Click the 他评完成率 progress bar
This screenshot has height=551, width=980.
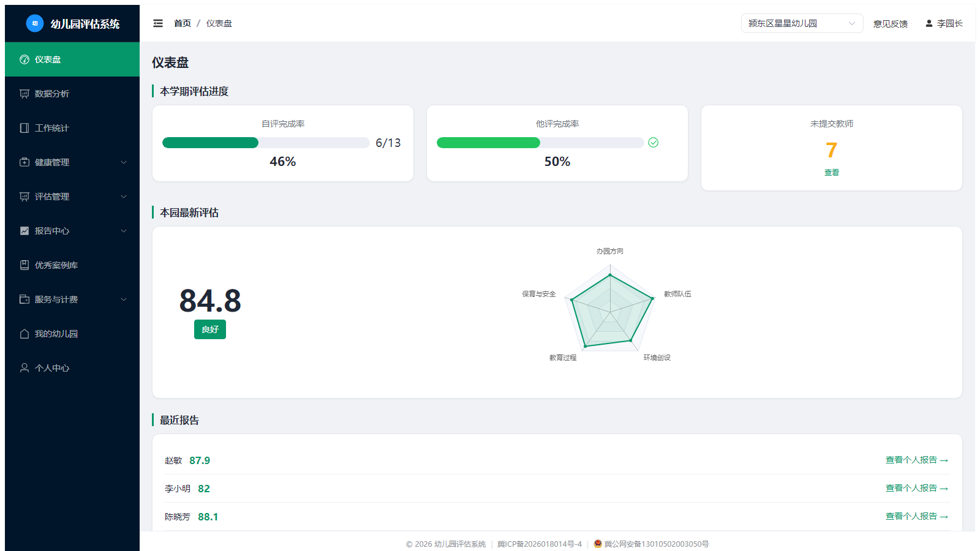[540, 143]
